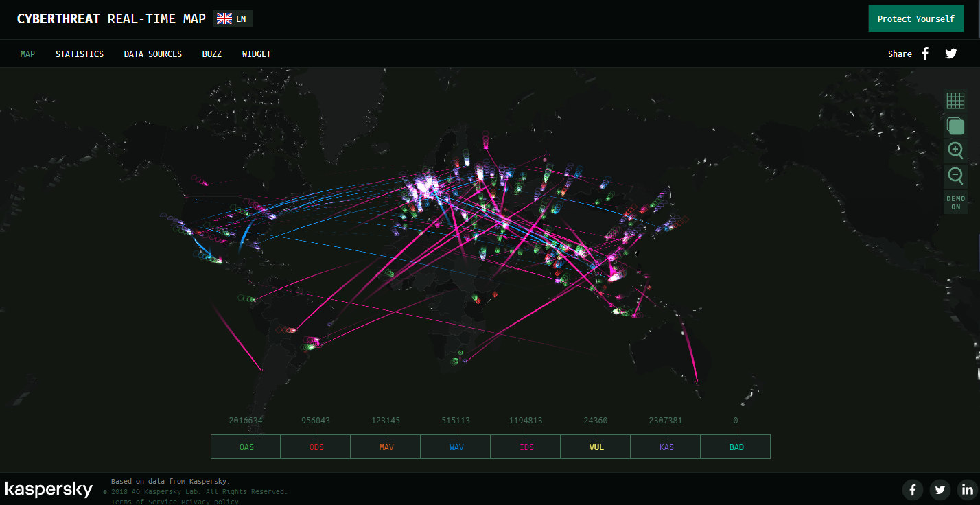
Task: Click the KAS count 2307381
Action: 666,420
